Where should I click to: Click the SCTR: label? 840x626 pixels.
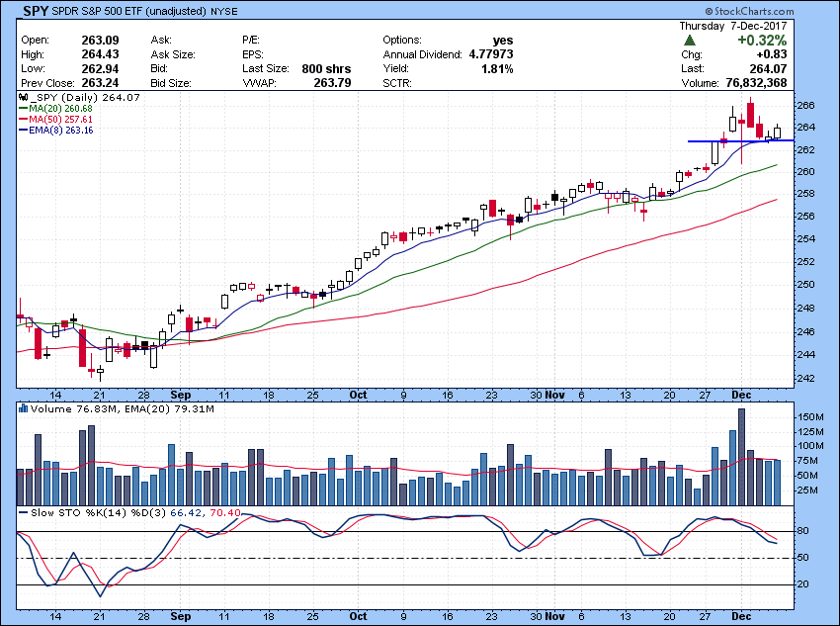[397, 83]
